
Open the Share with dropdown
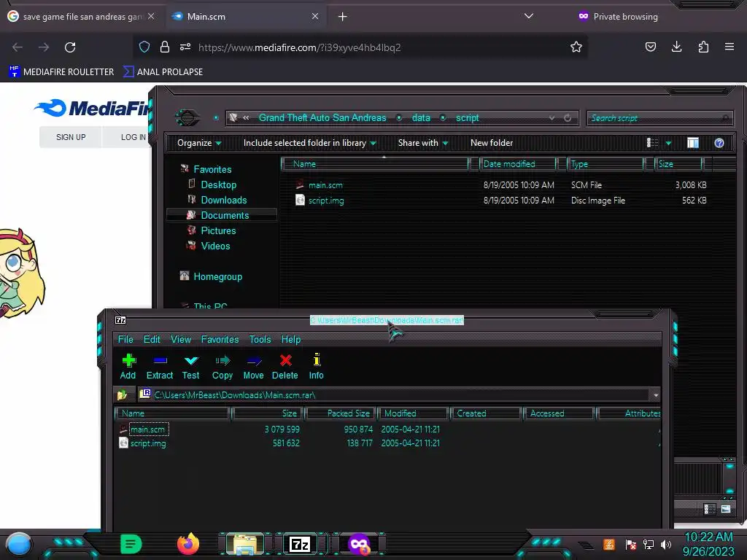(x=423, y=143)
